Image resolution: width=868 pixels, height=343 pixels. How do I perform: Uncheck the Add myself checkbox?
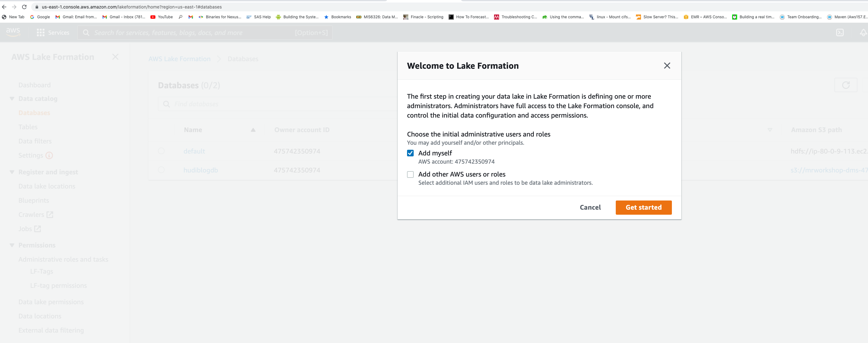tap(410, 153)
